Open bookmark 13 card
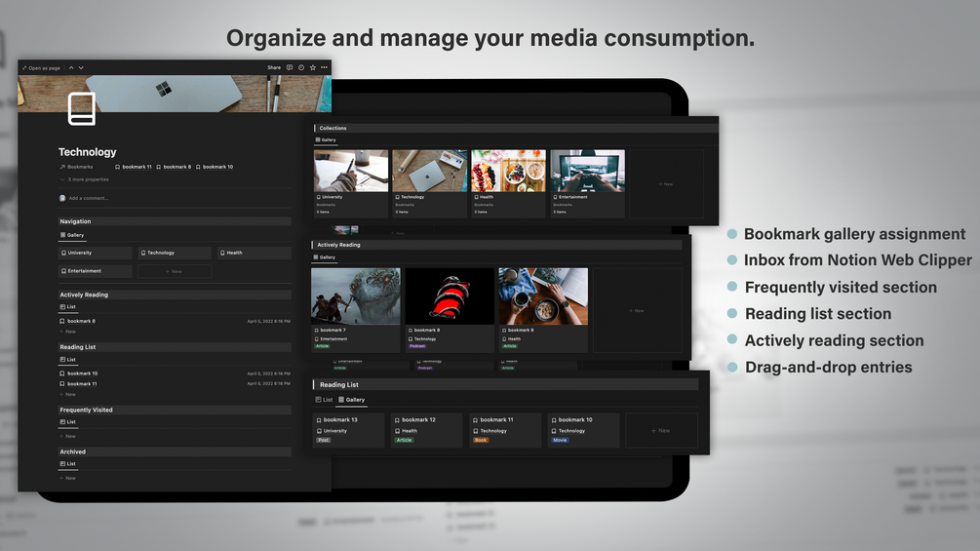Image resolution: width=980 pixels, height=551 pixels. 348,430
